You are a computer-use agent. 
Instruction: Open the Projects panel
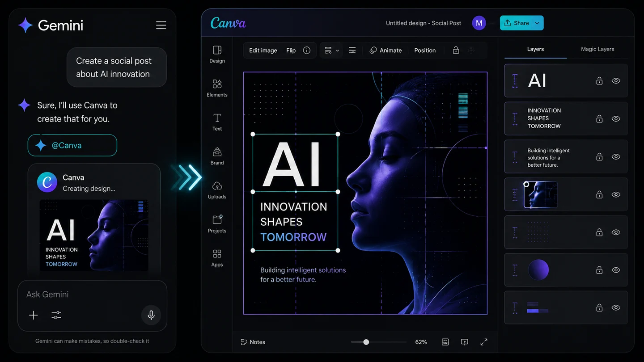pos(217,224)
